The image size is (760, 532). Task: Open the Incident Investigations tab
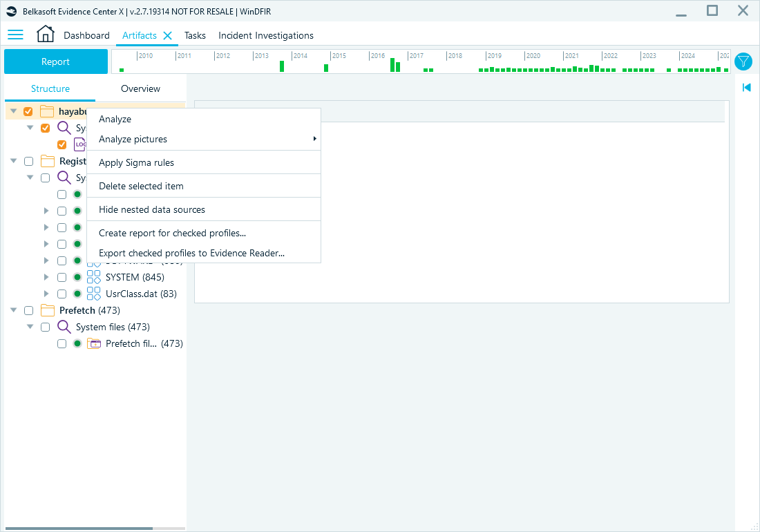(265, 35)
